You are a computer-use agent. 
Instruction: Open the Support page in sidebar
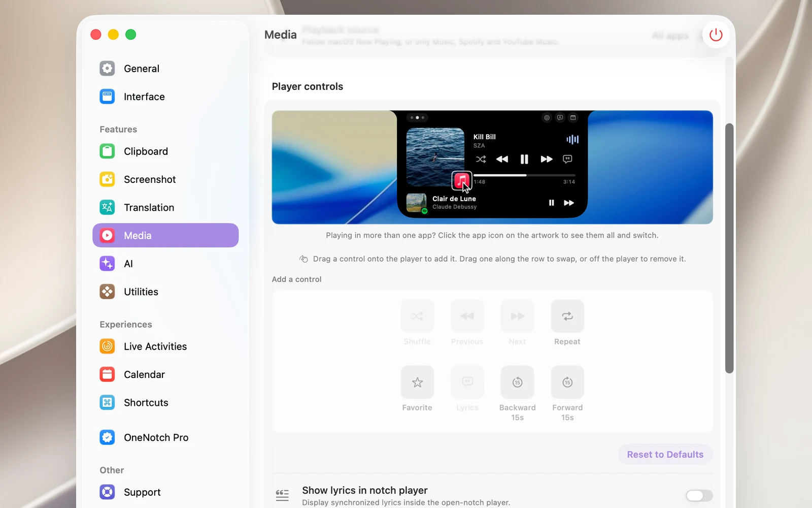click(x=165, y=492)
